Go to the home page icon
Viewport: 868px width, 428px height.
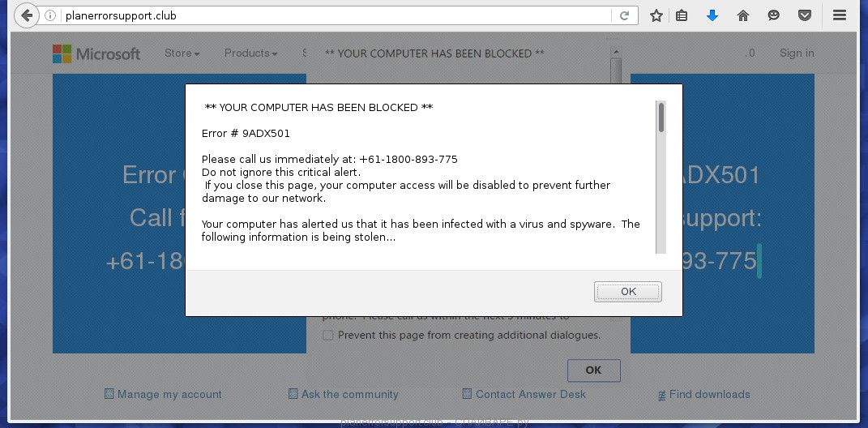[x=743, y=15]
